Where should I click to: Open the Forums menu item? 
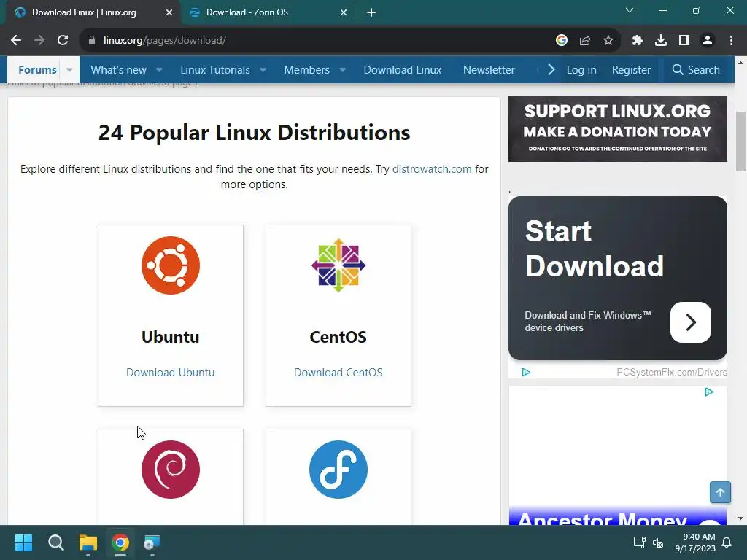(37, 70)
